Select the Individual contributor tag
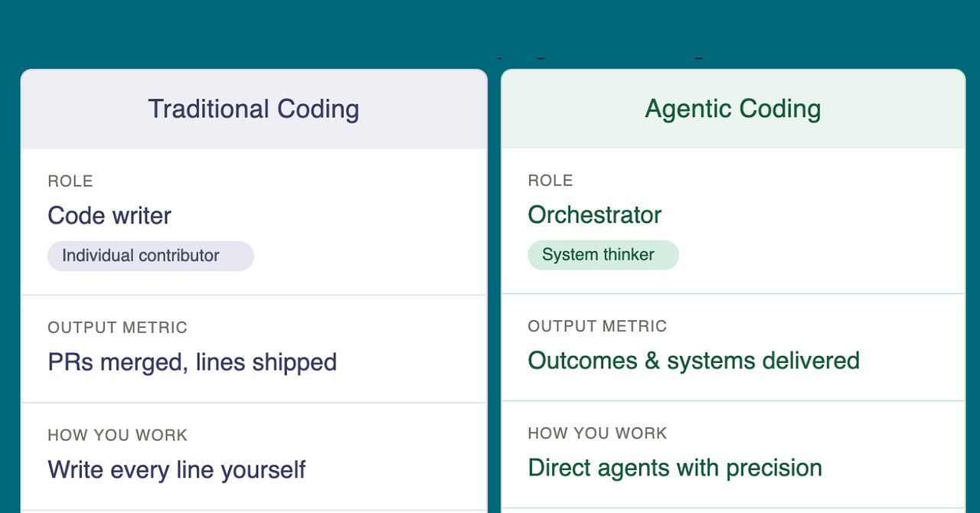The height and width of the screenshot is (513, 980). point(151,256)
